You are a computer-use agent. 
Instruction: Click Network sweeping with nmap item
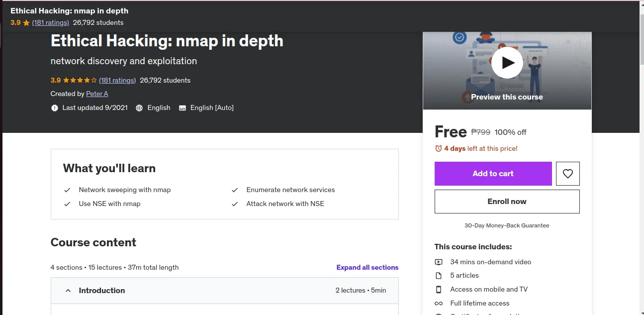(x=125, y=190)
